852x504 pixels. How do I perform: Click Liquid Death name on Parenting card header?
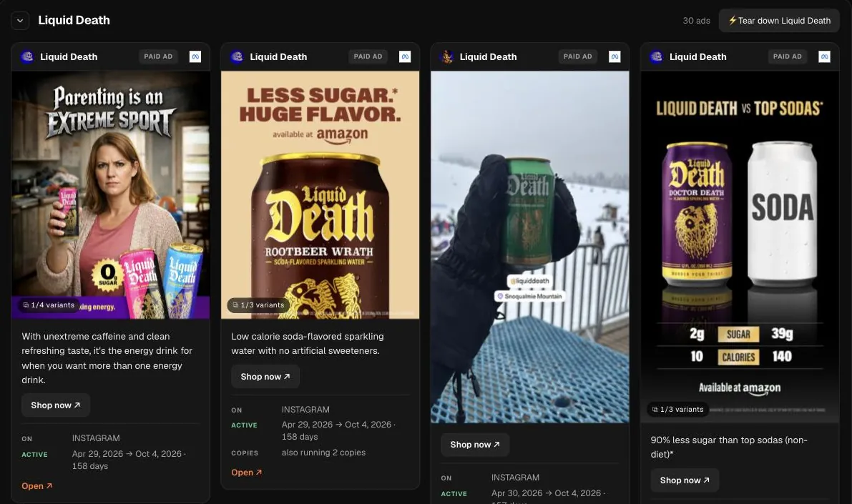(x=69, y=56)
